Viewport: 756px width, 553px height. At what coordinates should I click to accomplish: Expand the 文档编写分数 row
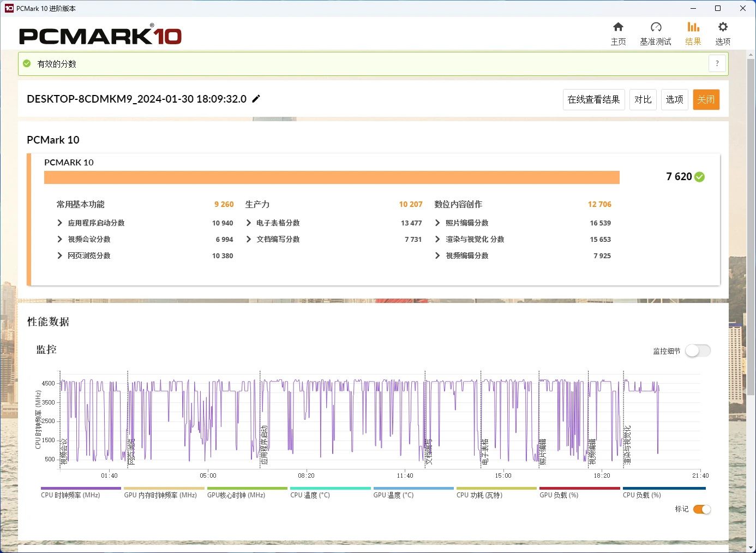pos(249,239)
